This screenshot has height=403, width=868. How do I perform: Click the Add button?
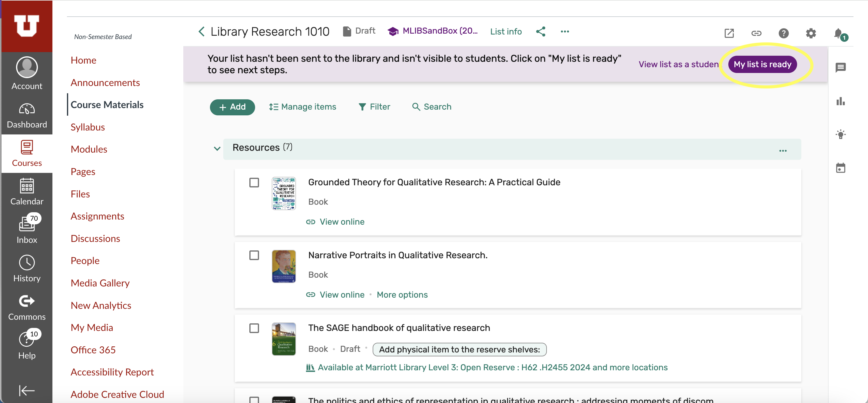(232, 107)
